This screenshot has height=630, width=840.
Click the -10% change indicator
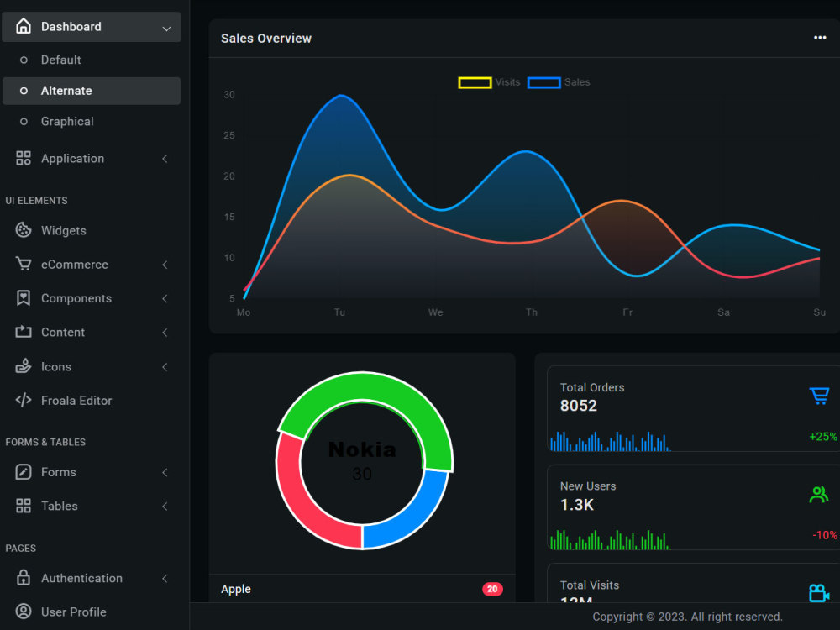825,535
